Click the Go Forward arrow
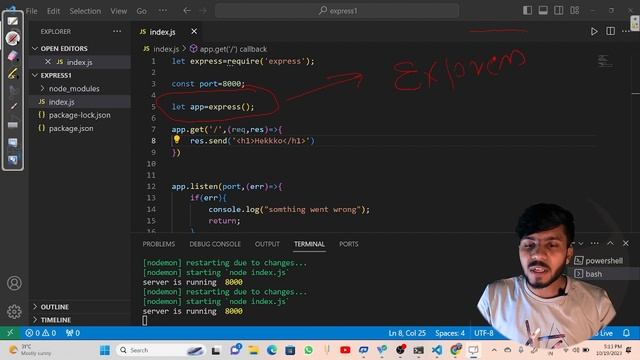 (x=203, y=11)
